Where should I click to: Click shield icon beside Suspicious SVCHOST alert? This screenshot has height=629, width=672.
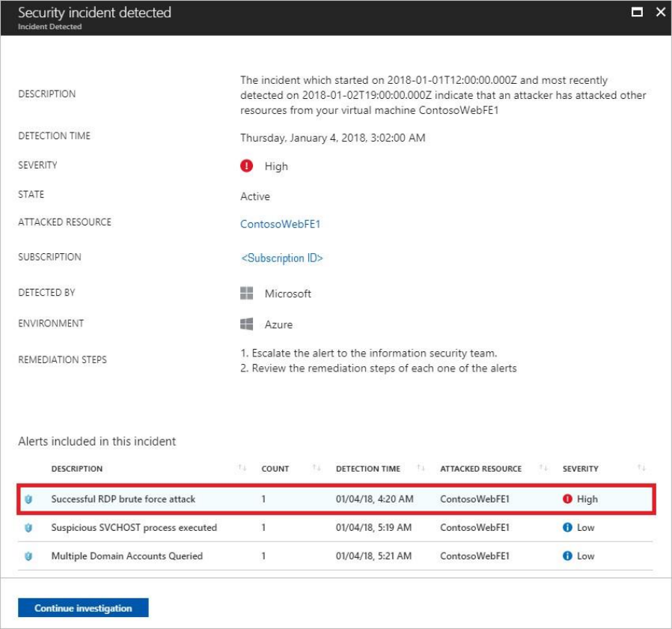click(28, 528)
